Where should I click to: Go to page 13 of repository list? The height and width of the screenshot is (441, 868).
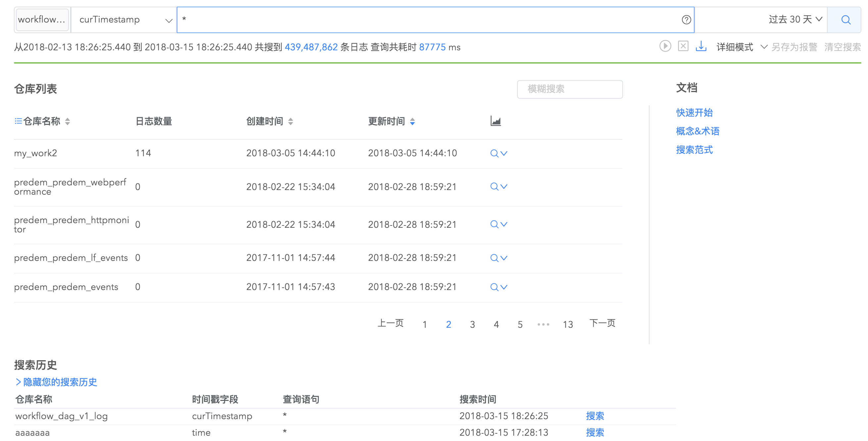tap(567, 324)
